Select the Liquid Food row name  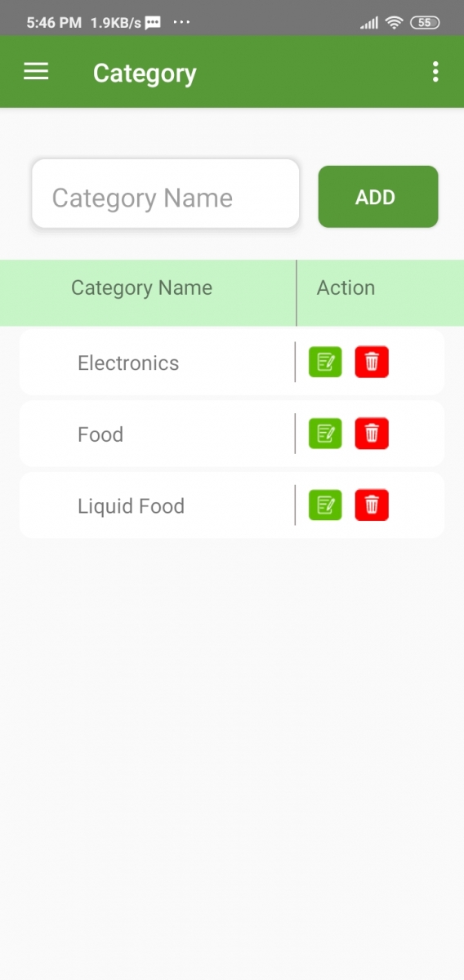[x=131, y=506]
